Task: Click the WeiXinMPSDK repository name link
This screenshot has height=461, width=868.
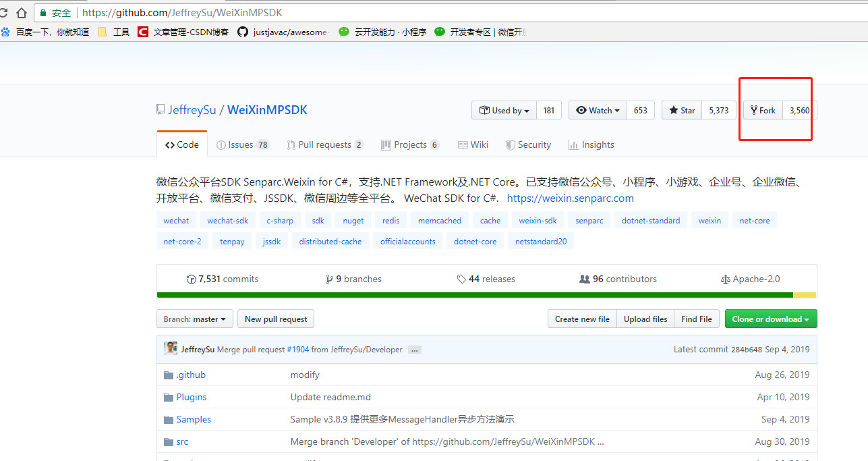Action: pos(267,110)
